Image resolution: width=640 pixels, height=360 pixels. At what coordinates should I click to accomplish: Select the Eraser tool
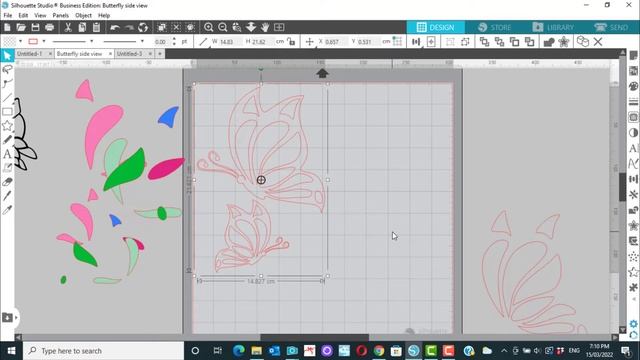(x=7, y=182)
